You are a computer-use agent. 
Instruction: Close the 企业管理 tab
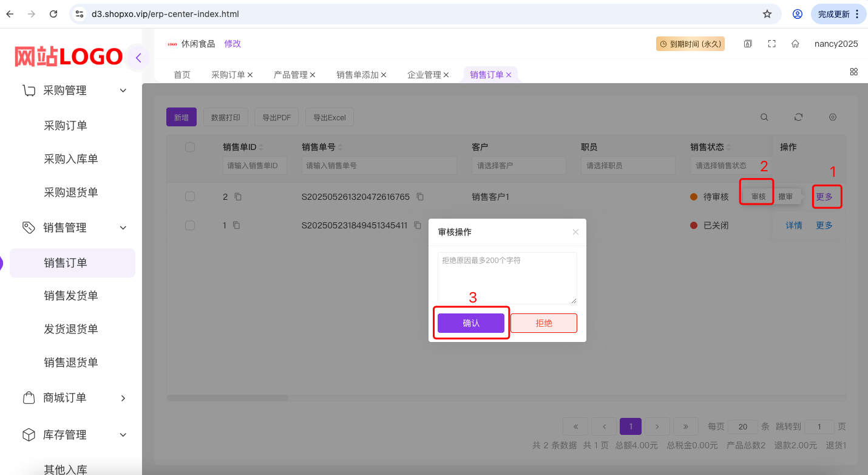tap(446, 75)
